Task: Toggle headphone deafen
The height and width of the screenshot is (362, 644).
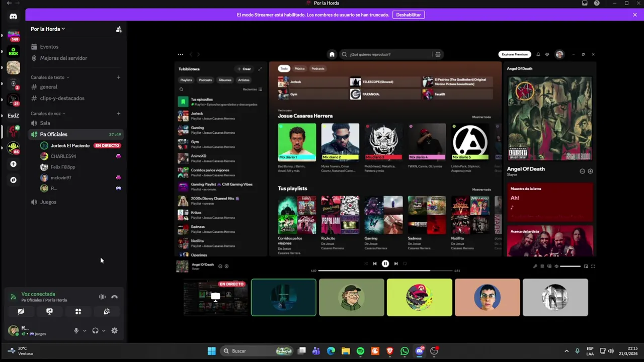Action: point(95,330)
